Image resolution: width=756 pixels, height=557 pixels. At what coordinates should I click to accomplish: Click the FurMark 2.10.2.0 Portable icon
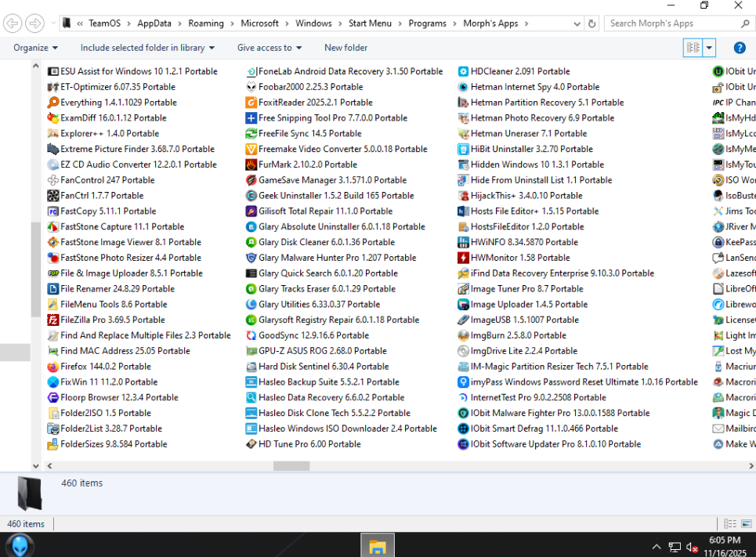251,165
